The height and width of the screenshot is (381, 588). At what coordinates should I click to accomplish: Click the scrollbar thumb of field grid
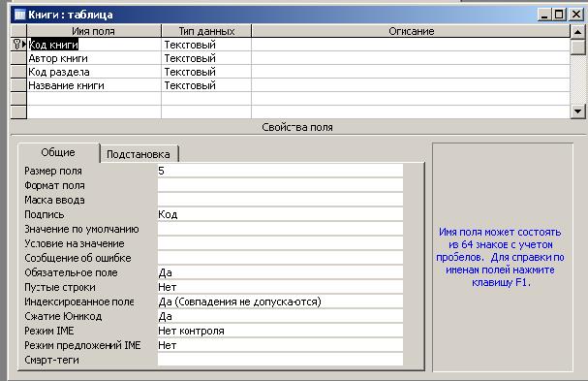(578, 47)
